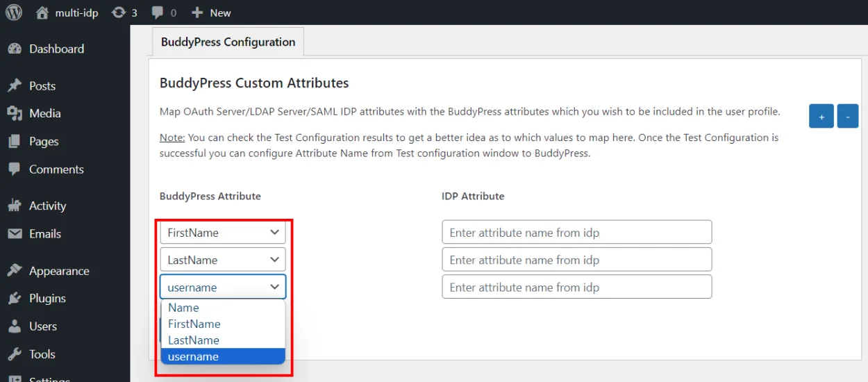Add attribute row with plus button
Viewport: 868px width, 382px height.
[x=821, y=116]
